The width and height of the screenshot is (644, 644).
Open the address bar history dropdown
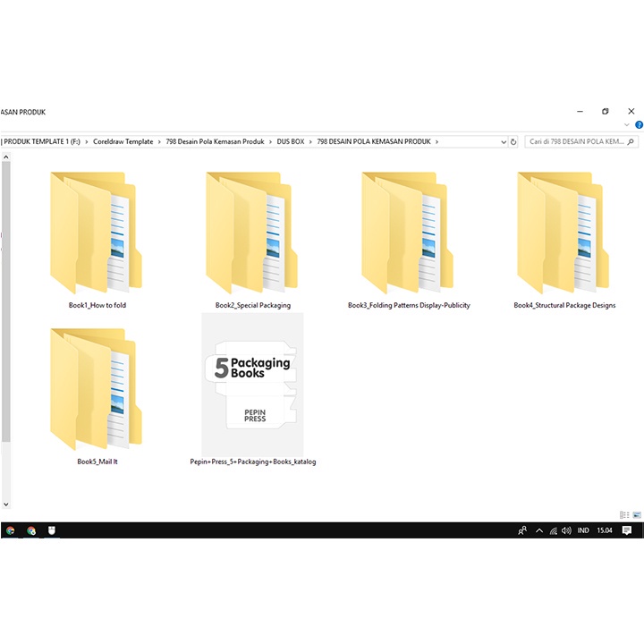[504, 142]
